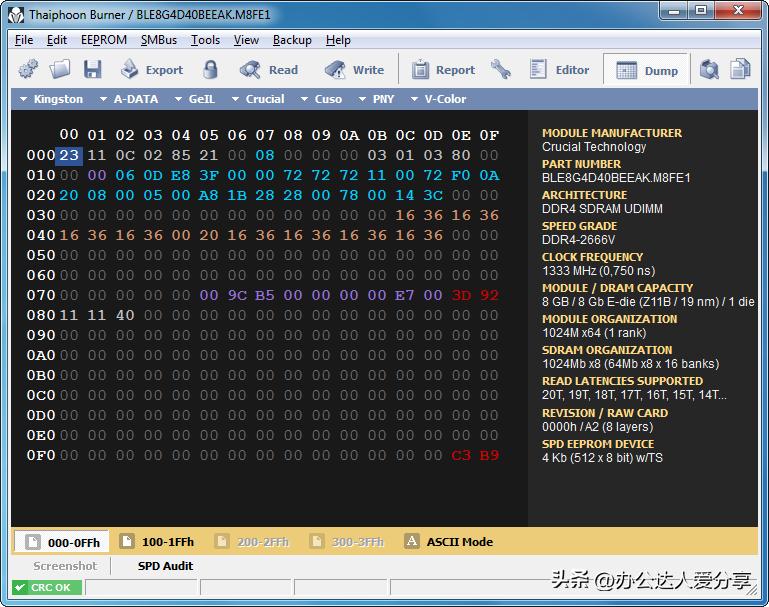Open the File menu
The height and width of the screenshot is (607, 769).
pos(24,40)
